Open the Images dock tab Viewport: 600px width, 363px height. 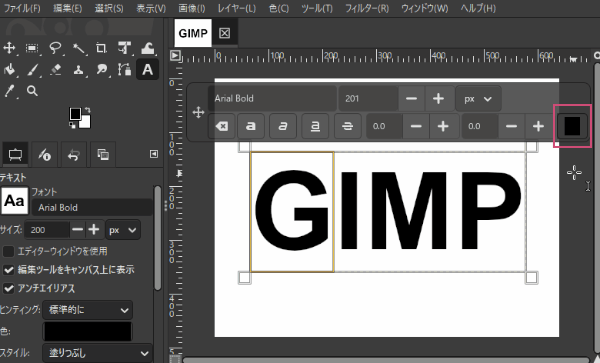coord(103,155)
